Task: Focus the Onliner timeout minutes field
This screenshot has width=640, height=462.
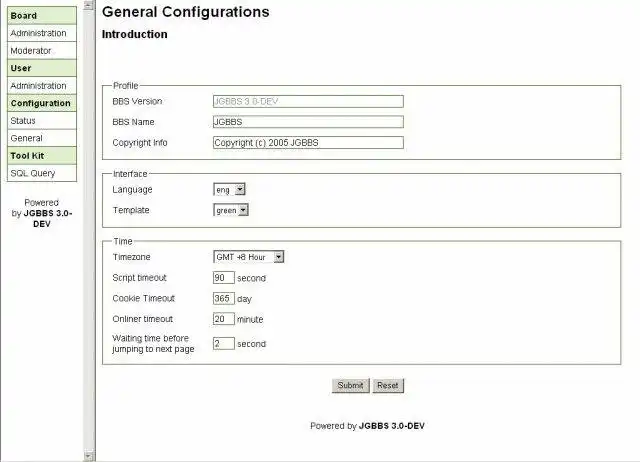Action: point(224,319)
